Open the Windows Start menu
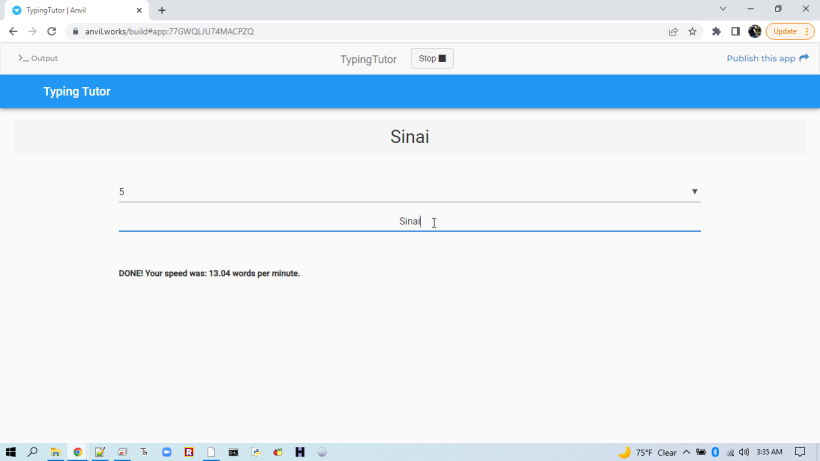 coord(11,452)
